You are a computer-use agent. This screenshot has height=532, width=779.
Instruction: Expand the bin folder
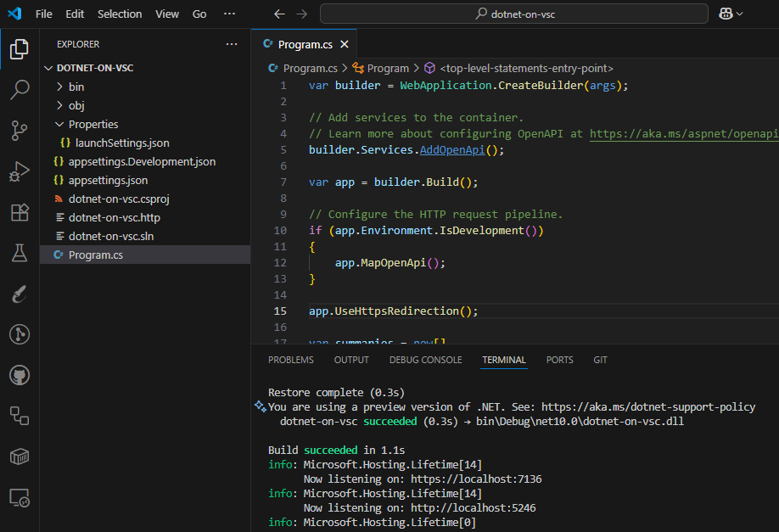click(76, 87)
